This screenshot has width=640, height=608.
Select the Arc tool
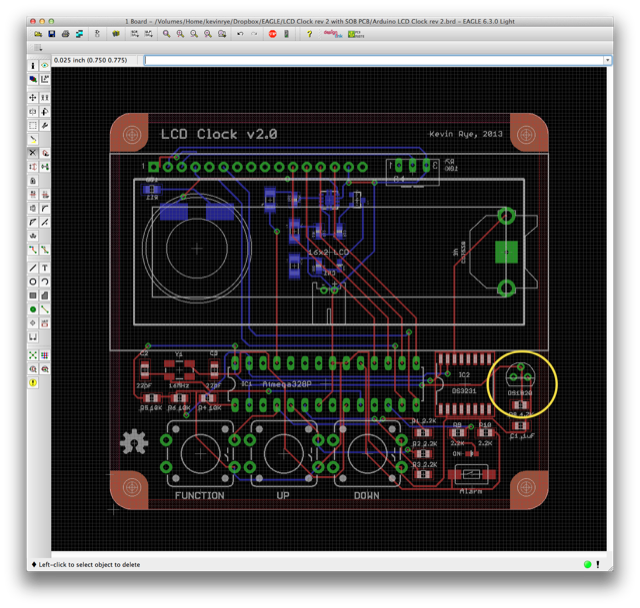click(x=44, y=282)
